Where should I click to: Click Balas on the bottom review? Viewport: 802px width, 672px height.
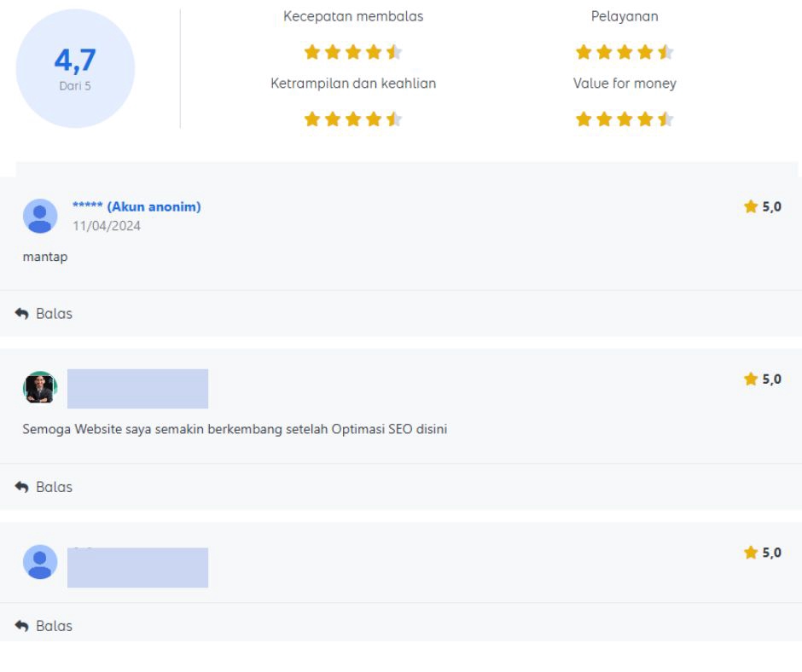(x=54, y=625)
